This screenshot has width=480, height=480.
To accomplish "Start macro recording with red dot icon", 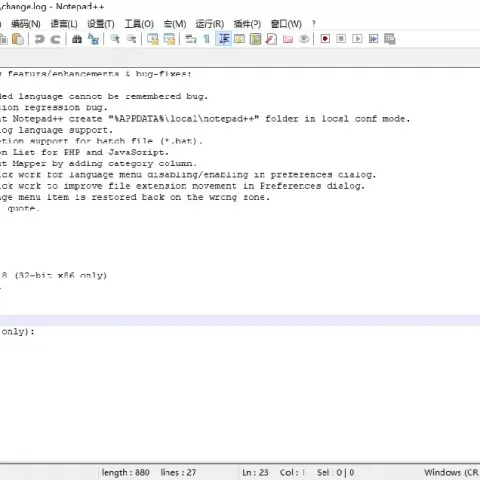I will (325, 39).
